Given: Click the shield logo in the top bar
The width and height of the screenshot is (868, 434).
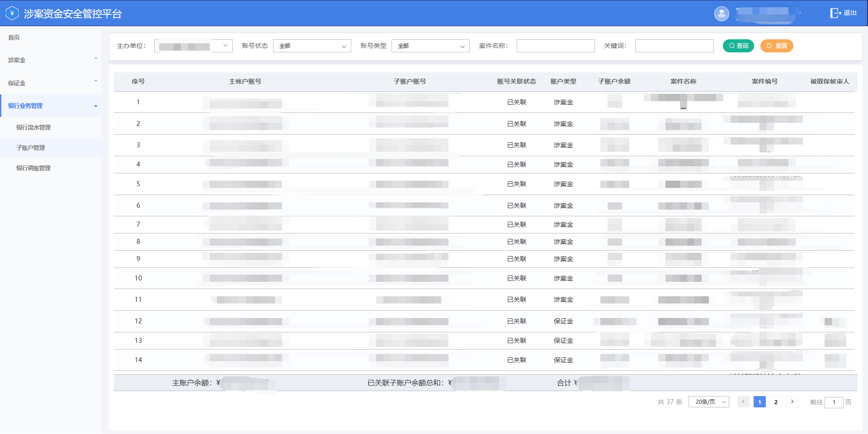Looking at the screenshot, I should click(x=12, y=13).
